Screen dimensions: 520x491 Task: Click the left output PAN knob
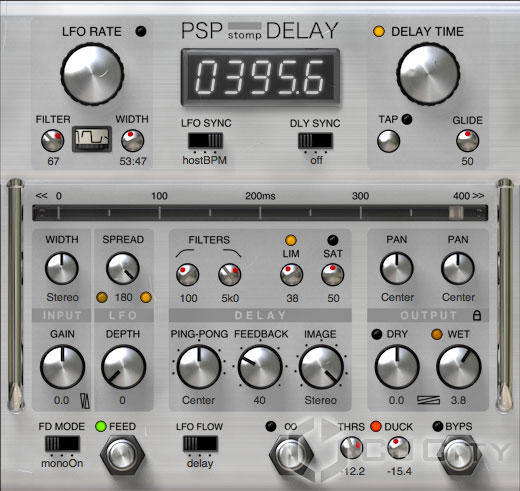(x=397, y=268)
